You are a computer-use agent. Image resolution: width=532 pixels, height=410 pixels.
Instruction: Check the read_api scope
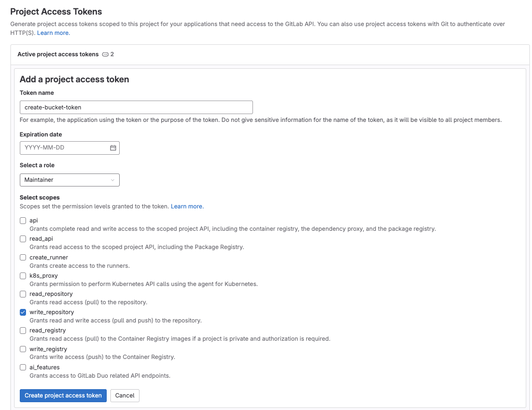point(23,239)
